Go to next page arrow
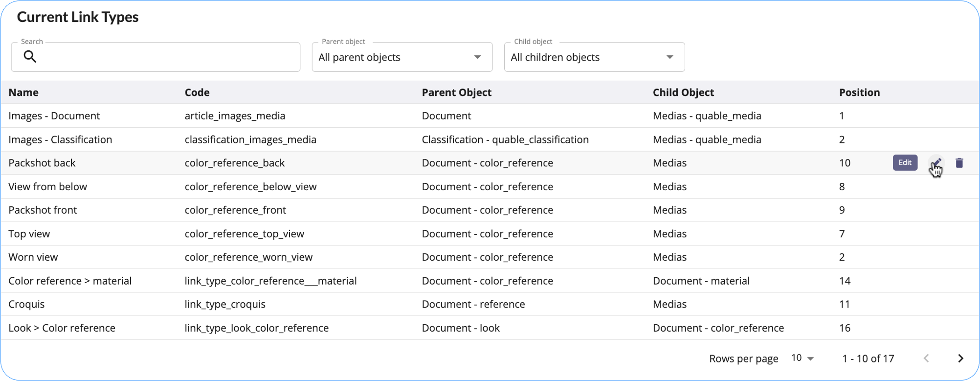The image size is (980, 381). tap(960, 359)
